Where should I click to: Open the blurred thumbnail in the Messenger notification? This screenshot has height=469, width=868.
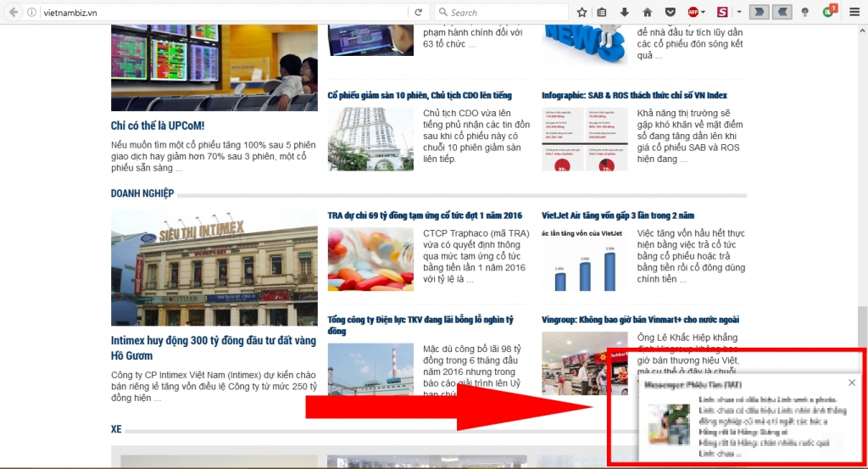[x=669, y=425]
